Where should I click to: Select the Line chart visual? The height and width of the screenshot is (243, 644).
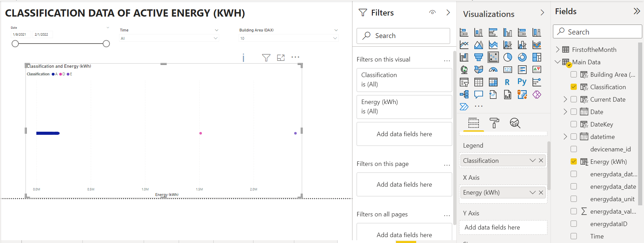tap(464, 45)
